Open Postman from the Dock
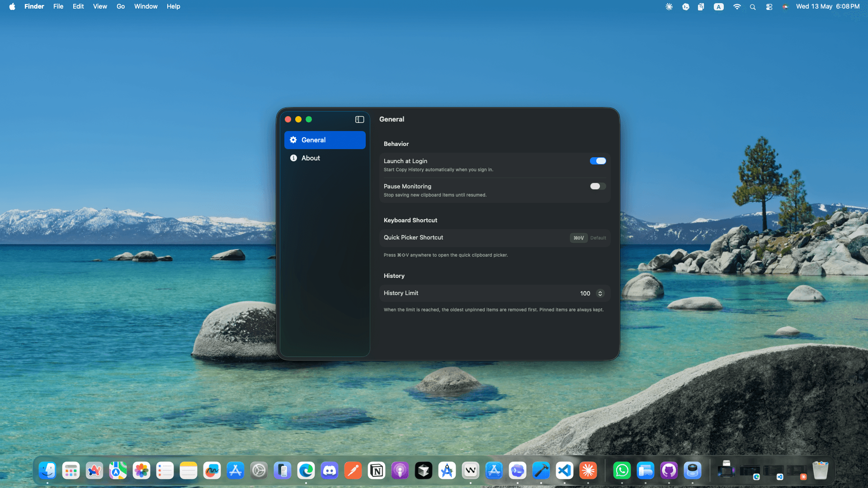 [353, 471]
